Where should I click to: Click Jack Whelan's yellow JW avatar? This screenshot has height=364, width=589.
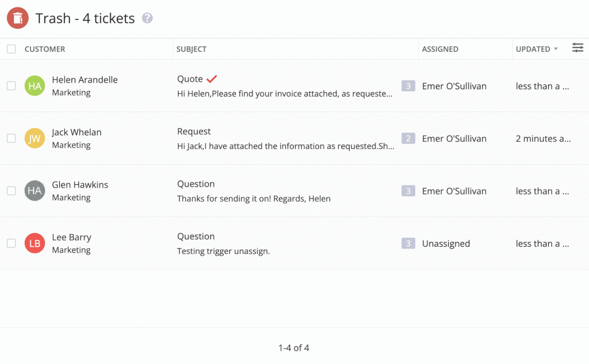tap(35, 138)
